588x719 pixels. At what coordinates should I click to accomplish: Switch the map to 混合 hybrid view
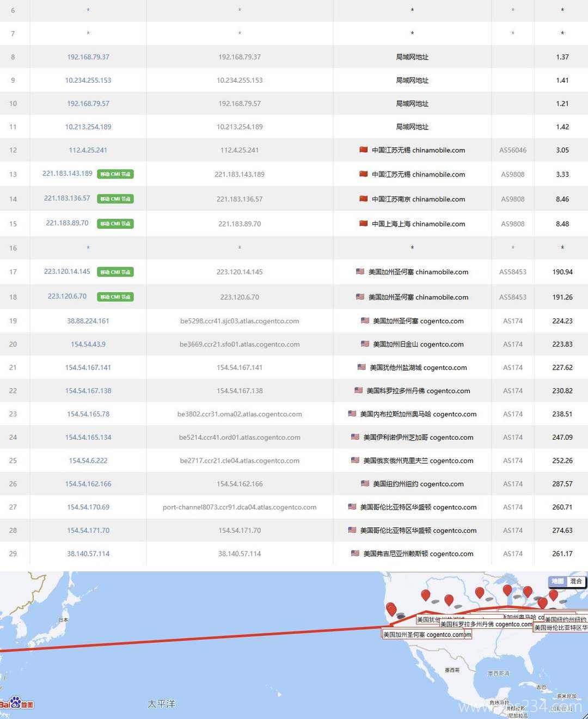pyautogui.click(x=576, y=581)
